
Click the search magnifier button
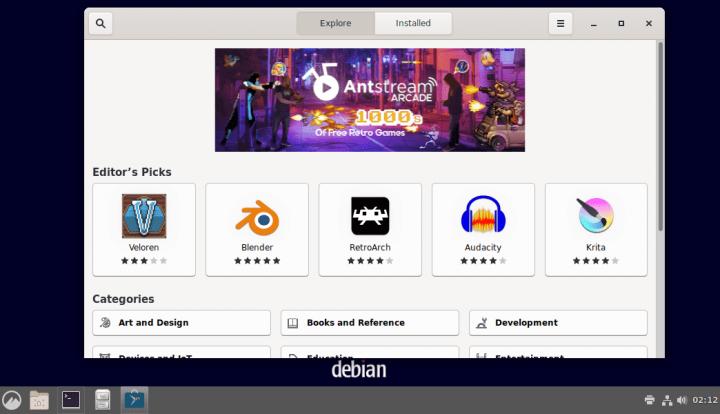pos(100,23)
